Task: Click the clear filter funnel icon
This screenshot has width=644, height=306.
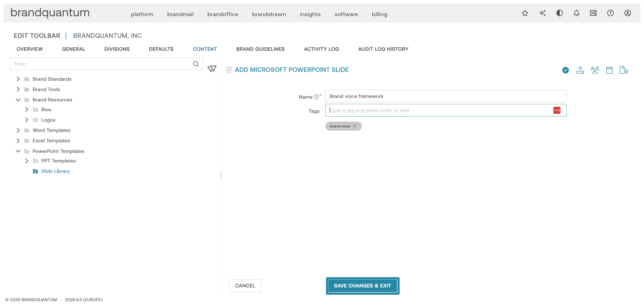Action: coord(212,69)
